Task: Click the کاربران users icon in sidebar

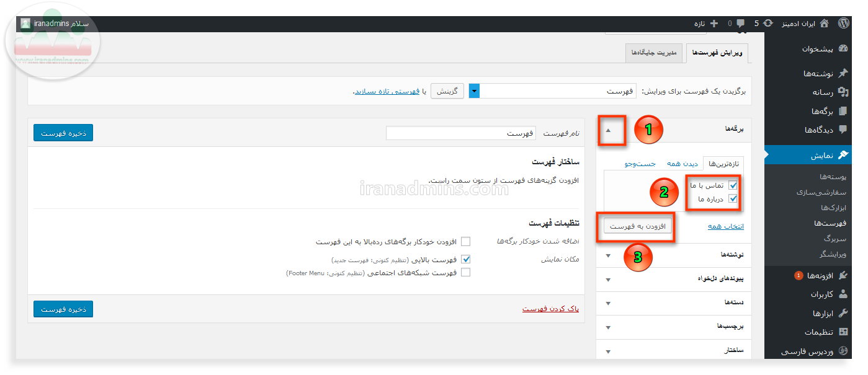Action: click(x=843, y=294)
